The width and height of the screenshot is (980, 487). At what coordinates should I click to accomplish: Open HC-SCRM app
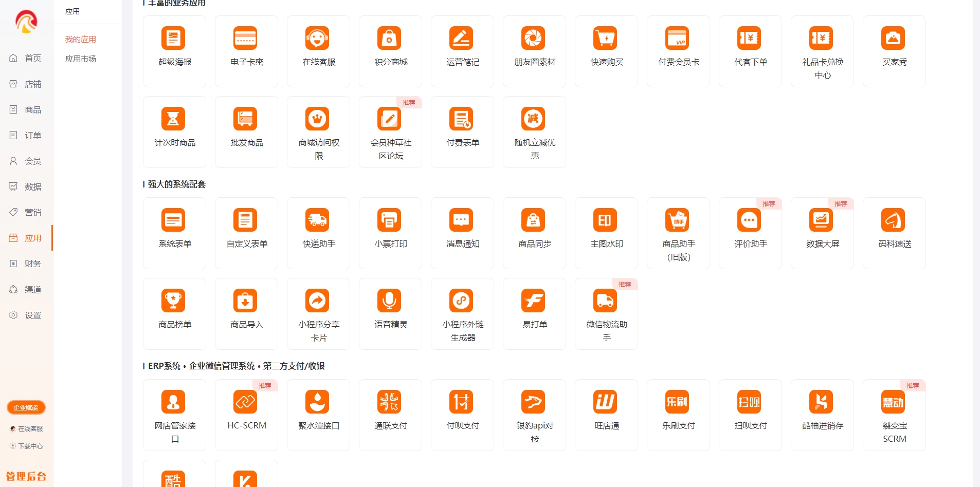[246, 415]
